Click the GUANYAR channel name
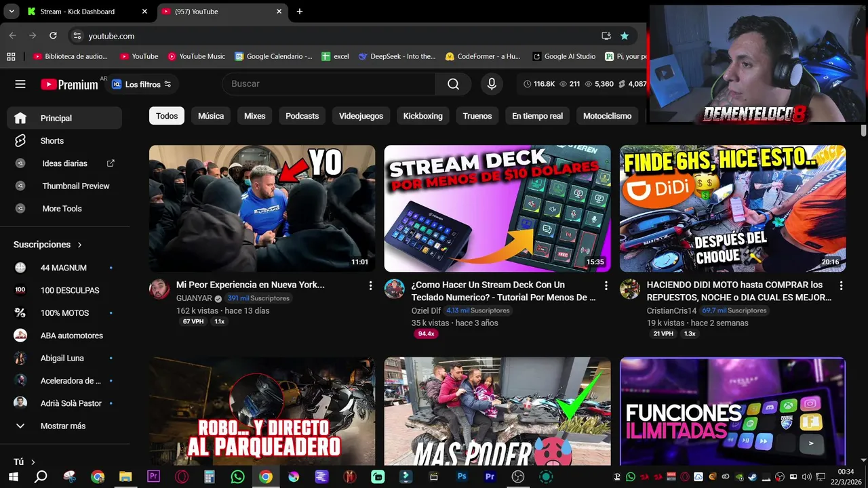 coord(194,298)
